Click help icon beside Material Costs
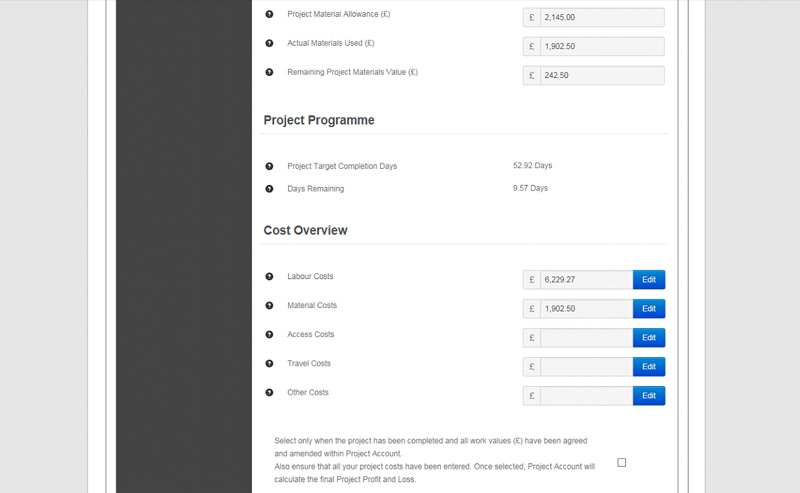This screenshot has width=800, height=493. point(269,306)
